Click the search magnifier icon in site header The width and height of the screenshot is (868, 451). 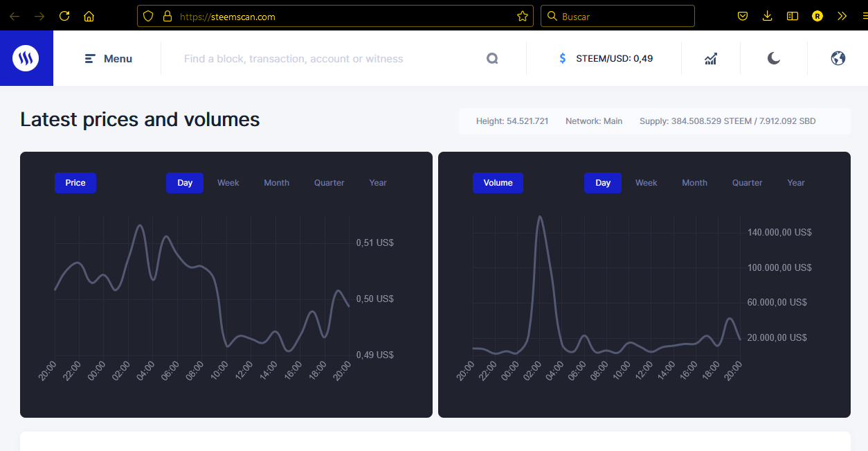pyautogui.click(x=492, y=59)
